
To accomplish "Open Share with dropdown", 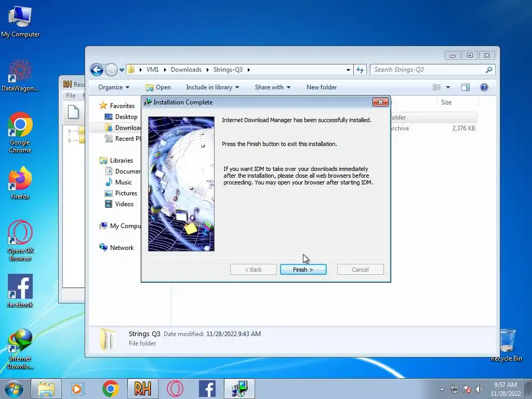I will tap(272, 87).
